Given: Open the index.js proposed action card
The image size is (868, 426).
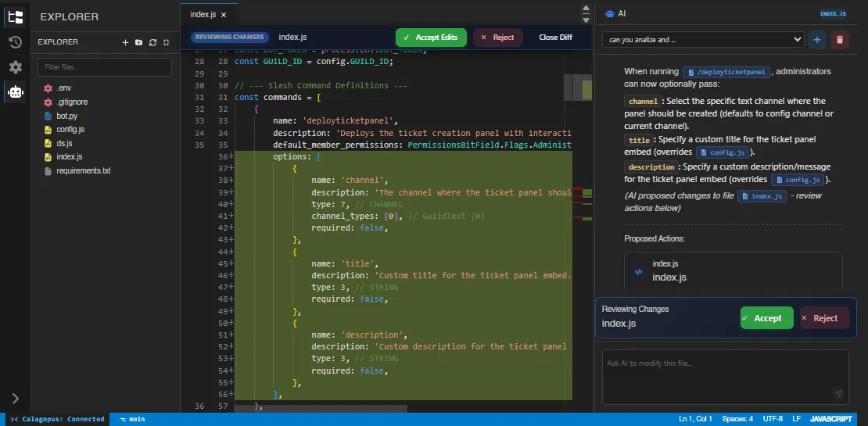Looking at the screenshot, I should click(733, 271).
